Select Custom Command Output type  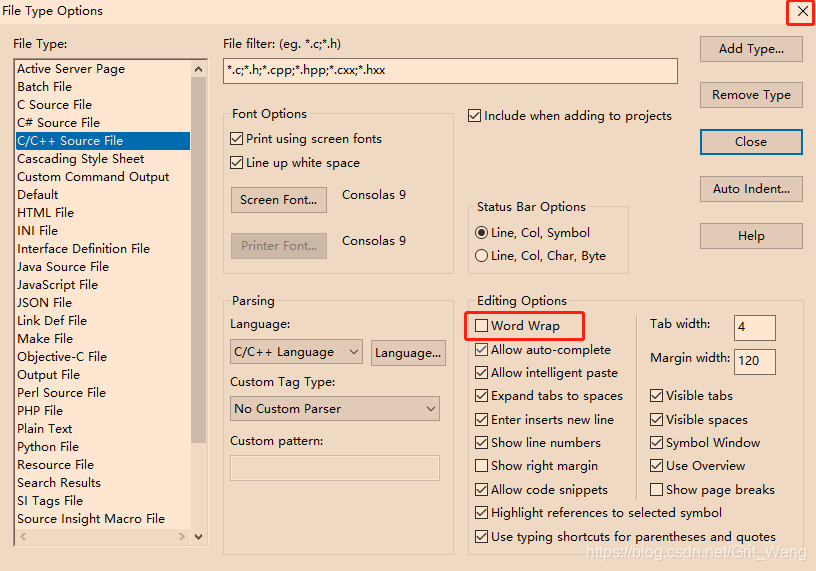[x=103, y=177]
